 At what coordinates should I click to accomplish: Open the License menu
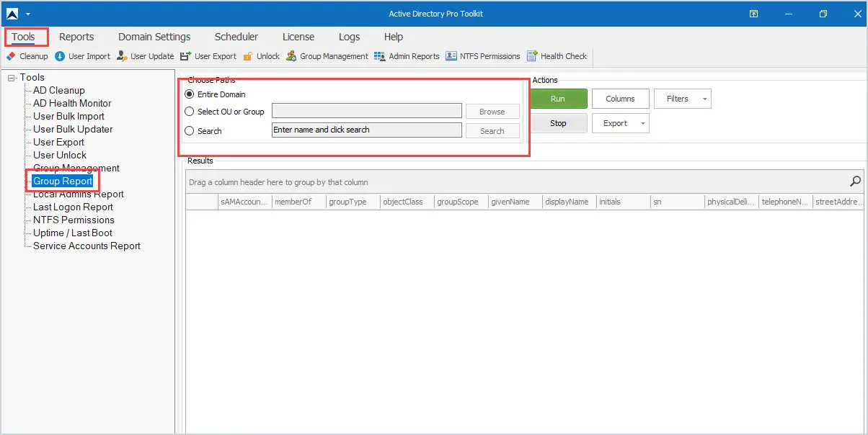point(298,37)
